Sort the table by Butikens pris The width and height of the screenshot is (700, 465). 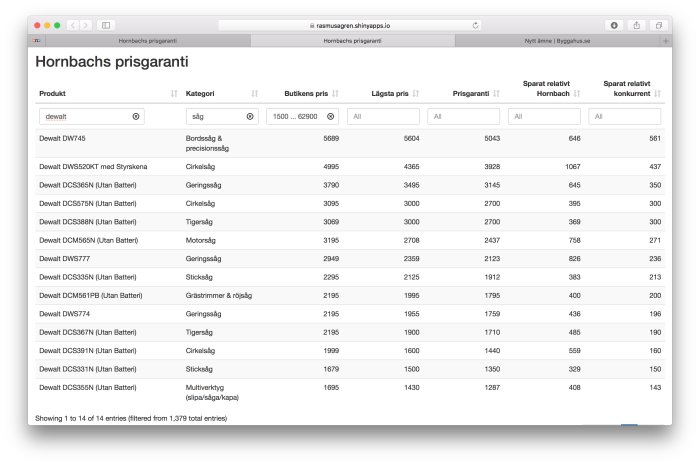[335, 93]
